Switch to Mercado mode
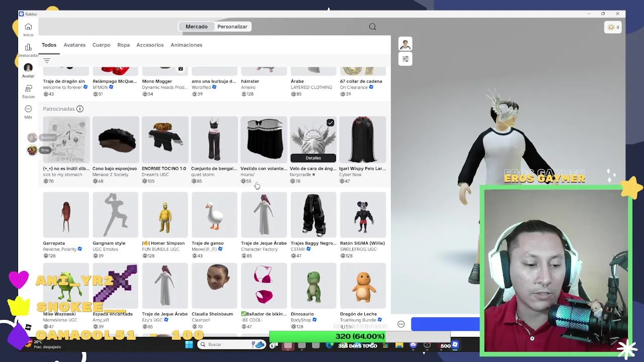The width and height of the screenshot is (644, 362). pos(196,27)
